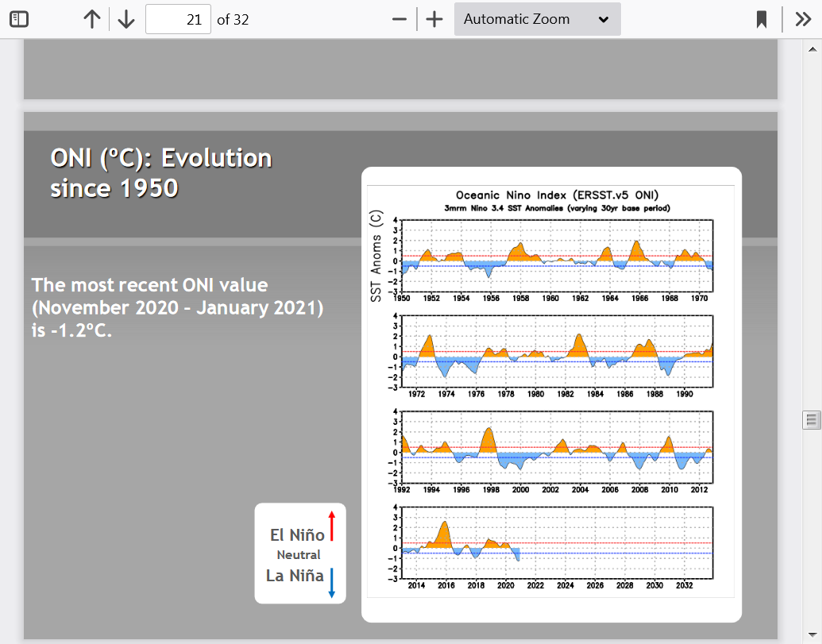This screenshot has width=822, height=644.
Task: Click the 1950–1970 chart panel
Action: 557,256
